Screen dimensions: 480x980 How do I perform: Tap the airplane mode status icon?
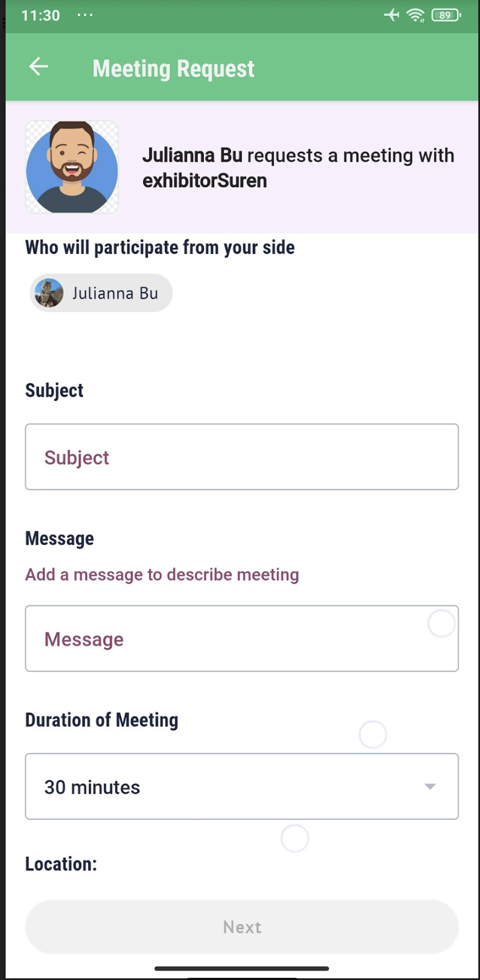pyautogui.click(x=391, y=15)
